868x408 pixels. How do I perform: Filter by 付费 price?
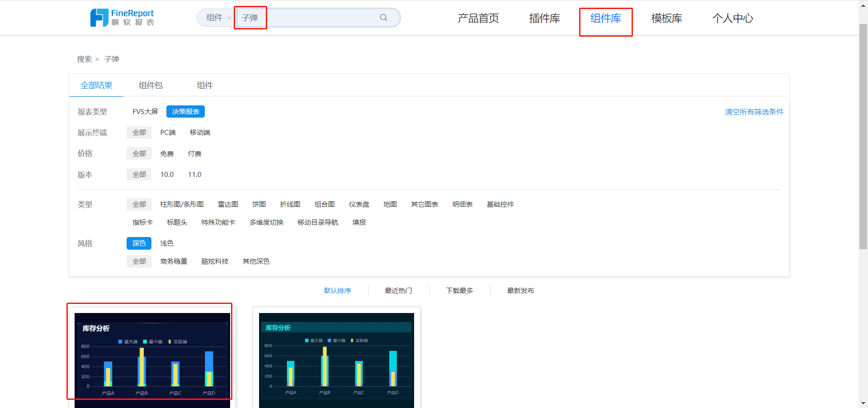pos(195,154)
